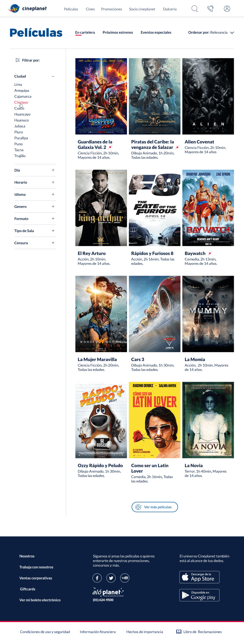This screenshot has width=244, height=644.
Task: Open the Twitter social icon
Action: pyautogui.click(x=111, y=578)
